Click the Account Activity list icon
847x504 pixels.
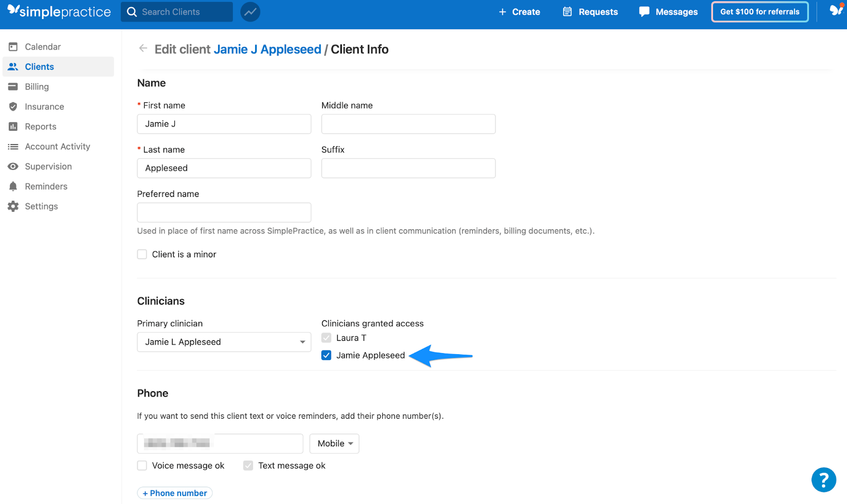point(13,147)
